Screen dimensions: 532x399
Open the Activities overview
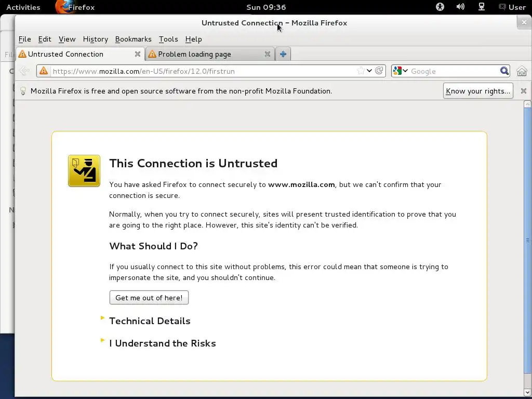tap(23, 7)
